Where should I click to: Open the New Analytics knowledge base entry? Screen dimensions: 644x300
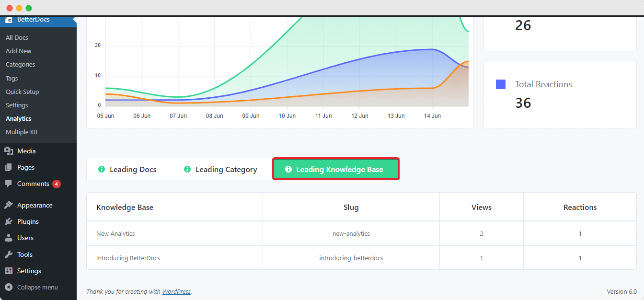pos(115,232)
